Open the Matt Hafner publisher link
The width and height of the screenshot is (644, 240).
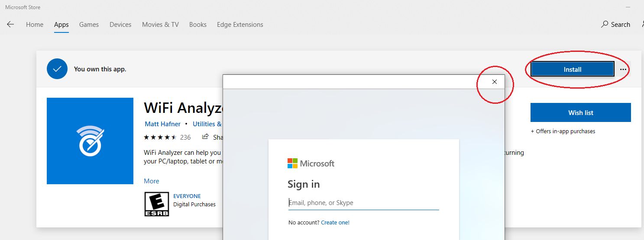point(163,124)
